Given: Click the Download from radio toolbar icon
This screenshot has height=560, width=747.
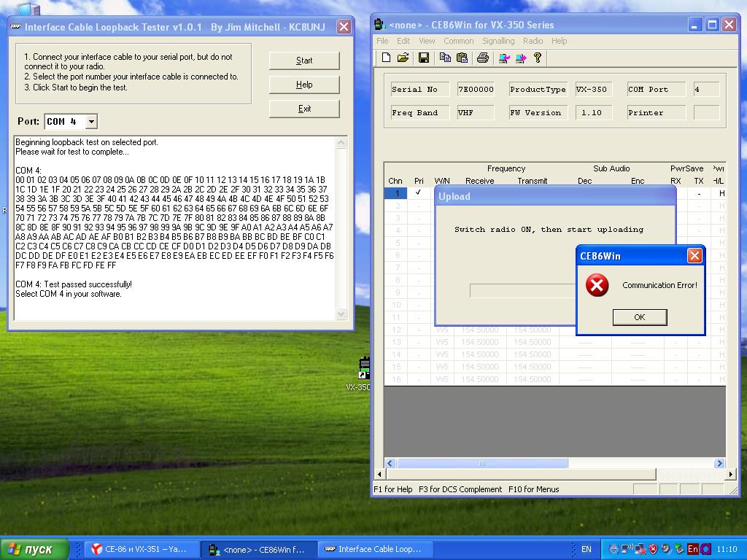Looking at the screenshot, I should pos(503,58).
